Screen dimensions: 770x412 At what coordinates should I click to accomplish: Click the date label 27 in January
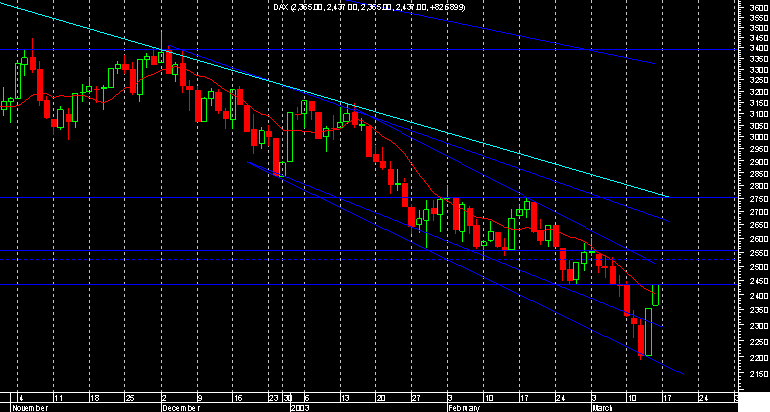click(x=416, y=397)
